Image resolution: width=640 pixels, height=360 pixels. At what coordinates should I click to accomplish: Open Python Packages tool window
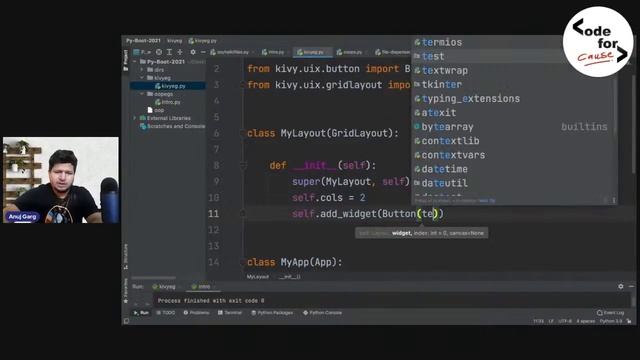272,313
